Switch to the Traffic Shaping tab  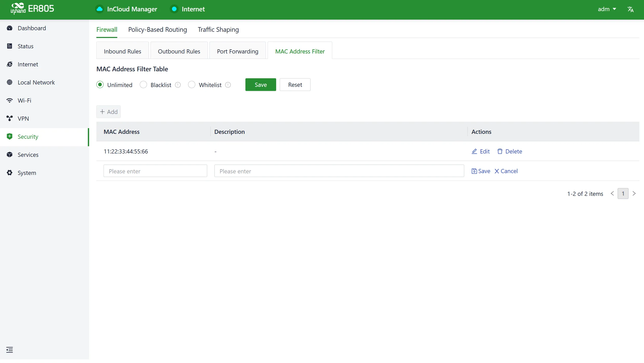(x=218, y=30)
